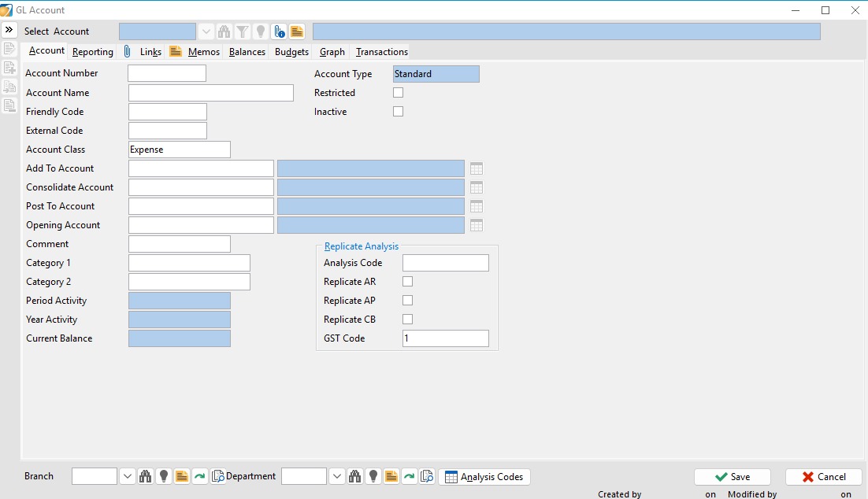868x499 pixels.
Task: Enable the Replicate CB checkbox
Action: 407,320
